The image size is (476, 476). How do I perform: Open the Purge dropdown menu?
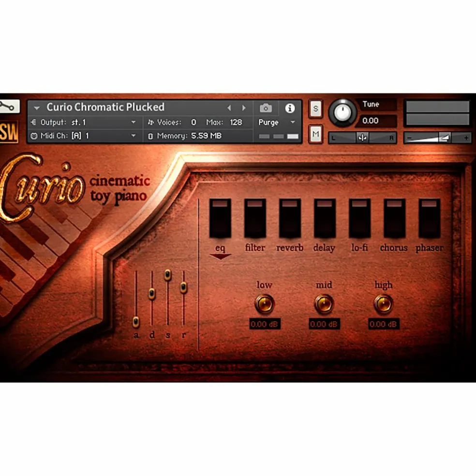277,122
